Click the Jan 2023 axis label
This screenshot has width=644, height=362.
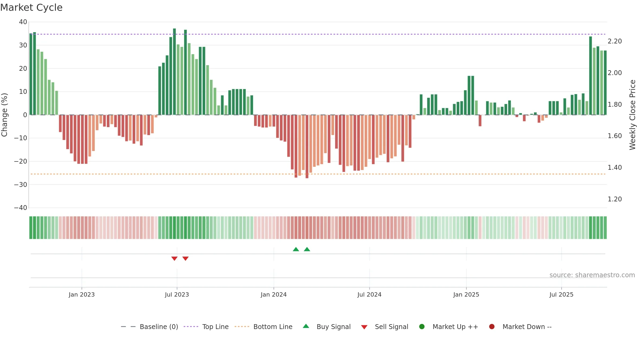82,295
